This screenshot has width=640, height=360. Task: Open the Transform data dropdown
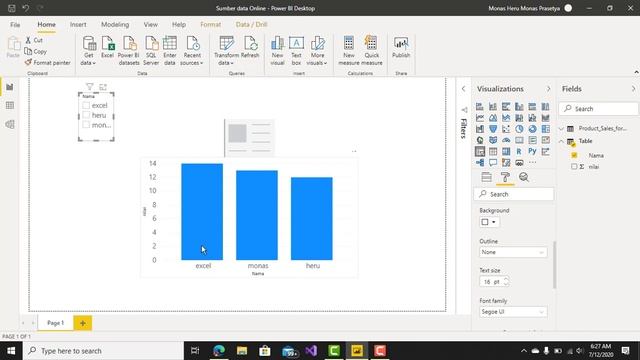pyautogui.click(x=232, y=63)
